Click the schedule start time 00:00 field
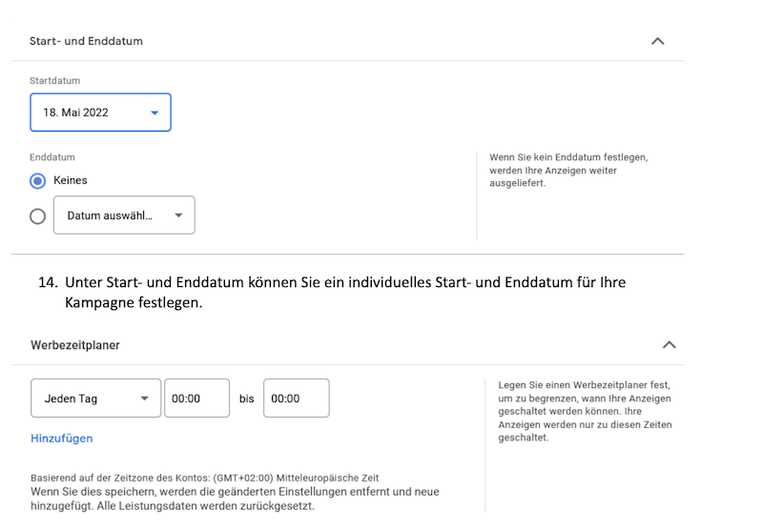Image resolution: width=763 pixels, height=532 pixels. 196,399
